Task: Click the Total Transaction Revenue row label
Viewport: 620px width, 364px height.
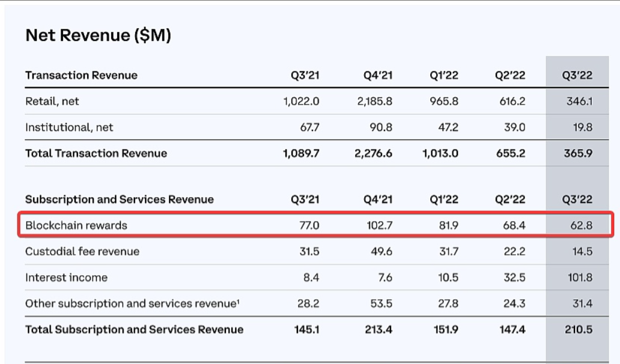Action: (x=96, y=153)
